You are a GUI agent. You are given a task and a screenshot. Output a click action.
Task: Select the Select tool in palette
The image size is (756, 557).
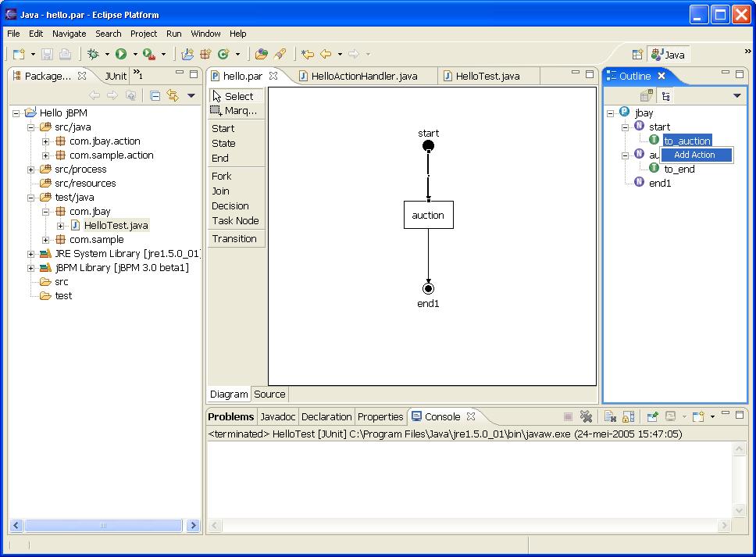[x=236, y=96]
